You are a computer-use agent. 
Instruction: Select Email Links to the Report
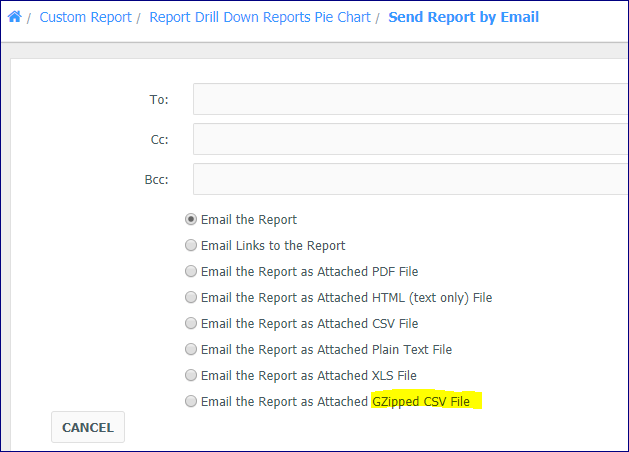[191, 245]
